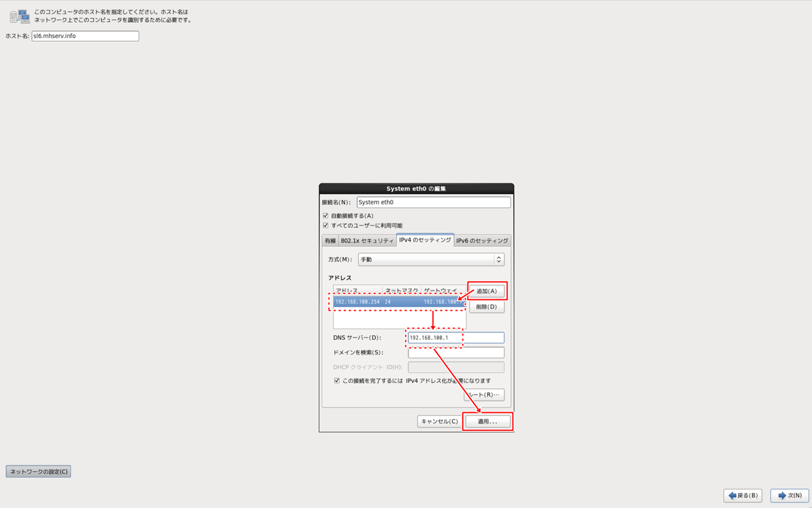
Task: Click the キャンセル(C) cancel button
Action: coord(439,422)
